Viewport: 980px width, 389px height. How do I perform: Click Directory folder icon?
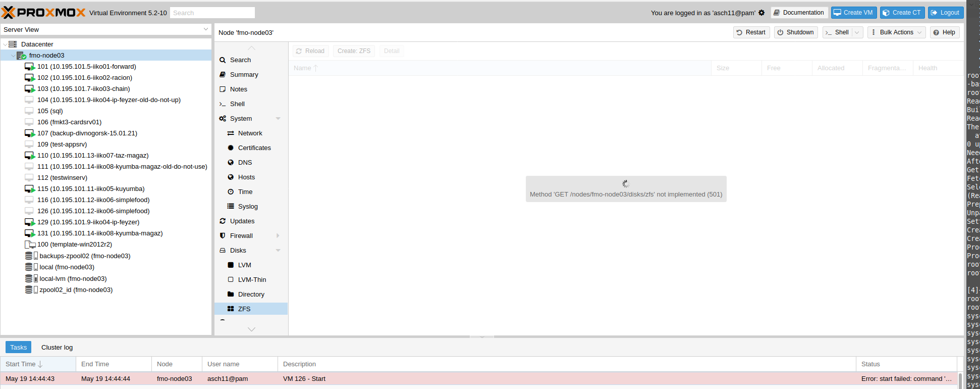(231, 295)
